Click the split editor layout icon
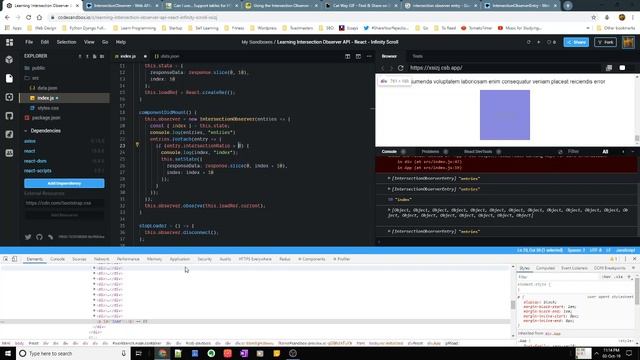 pos(347,56)
